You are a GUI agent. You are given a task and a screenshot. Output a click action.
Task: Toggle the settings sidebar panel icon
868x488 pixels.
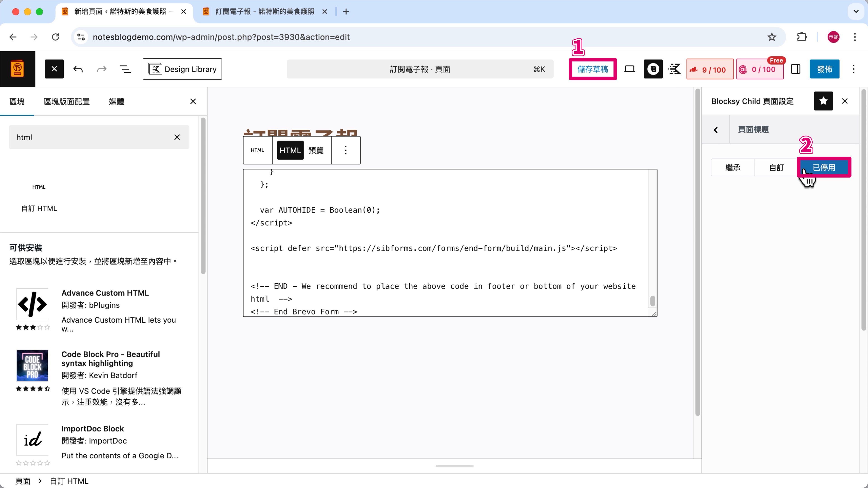(x=796, y=69)
